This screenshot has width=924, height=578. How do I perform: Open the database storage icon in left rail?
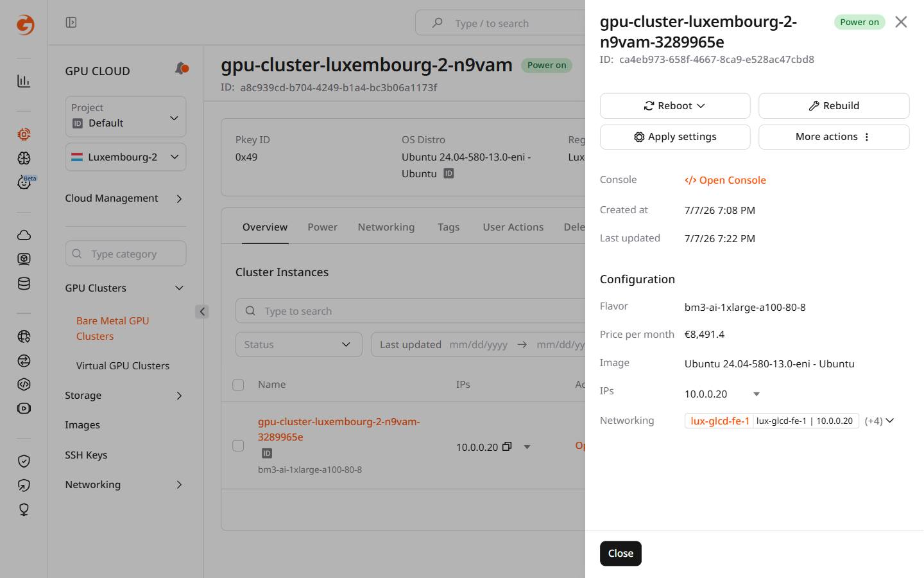(24, 283)
